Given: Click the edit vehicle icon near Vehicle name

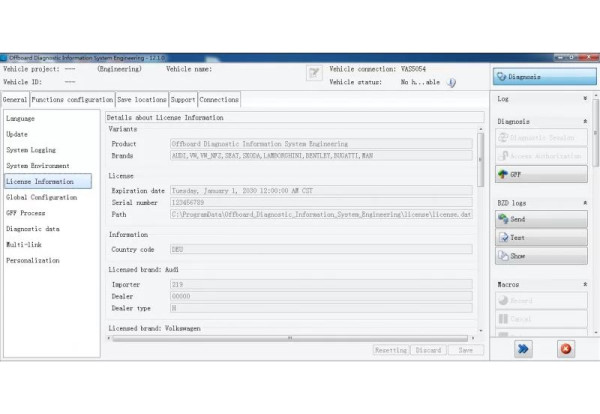Looking at the screenshot, I should coord(314,72).
